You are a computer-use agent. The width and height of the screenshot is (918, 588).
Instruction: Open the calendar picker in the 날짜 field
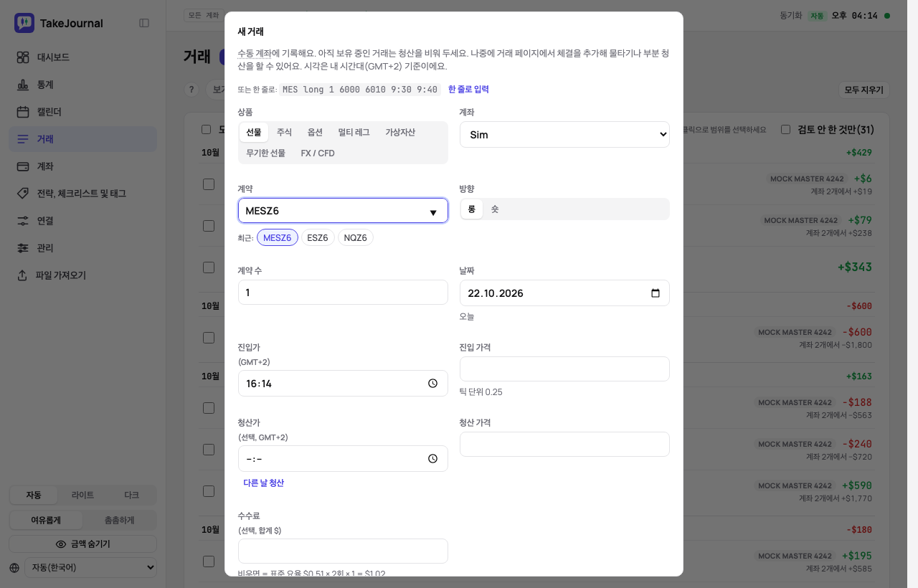[x=655, y=293]
